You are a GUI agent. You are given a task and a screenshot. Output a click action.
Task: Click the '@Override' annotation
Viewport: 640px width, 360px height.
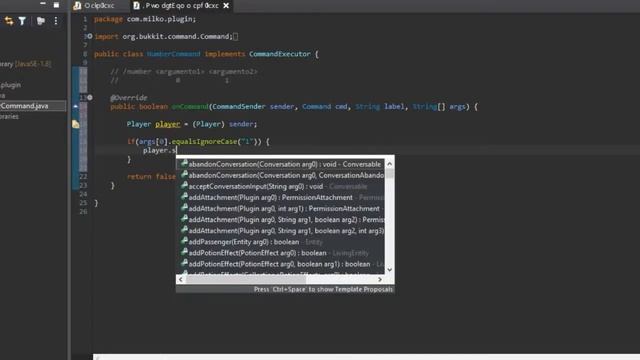coord(129,98)
